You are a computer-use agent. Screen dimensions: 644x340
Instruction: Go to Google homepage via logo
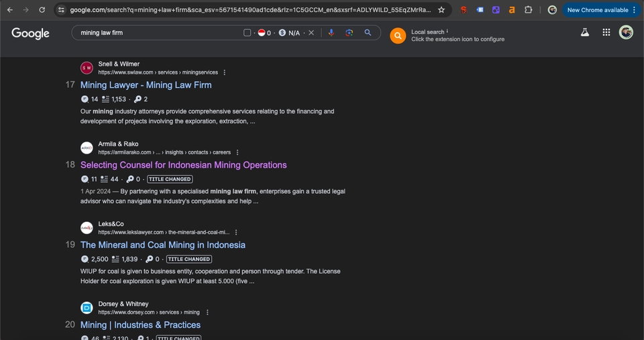point(30,34)
